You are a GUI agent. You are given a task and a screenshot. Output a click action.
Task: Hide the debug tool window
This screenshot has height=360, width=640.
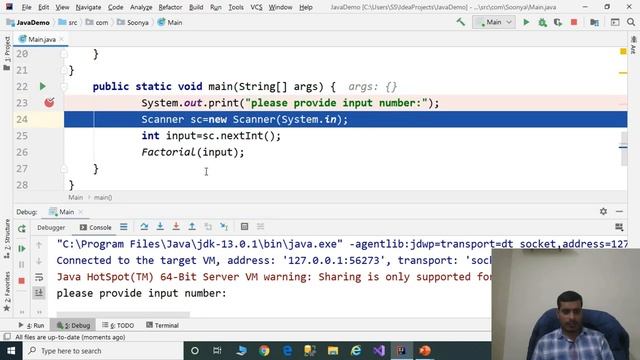coord(619,211)
